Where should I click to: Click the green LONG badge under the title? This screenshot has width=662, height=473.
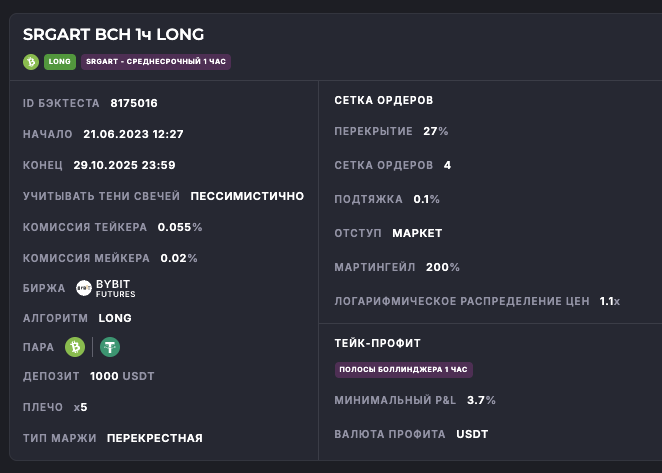click(x=60, y=61)
